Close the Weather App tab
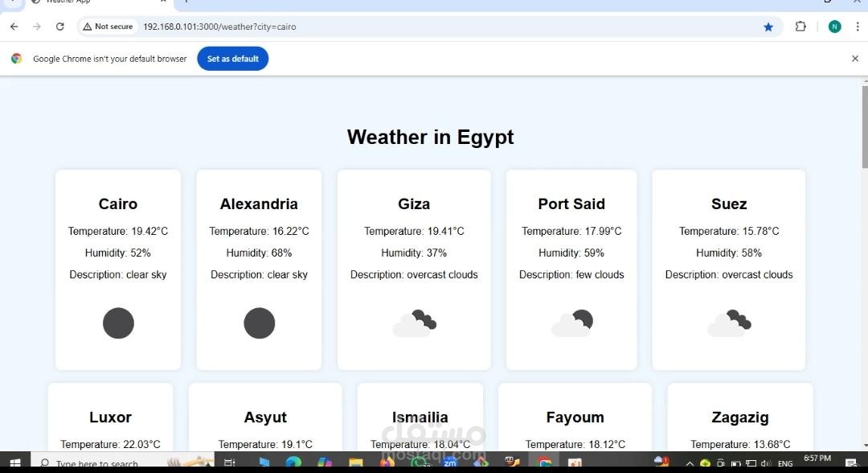 [163, 2]
